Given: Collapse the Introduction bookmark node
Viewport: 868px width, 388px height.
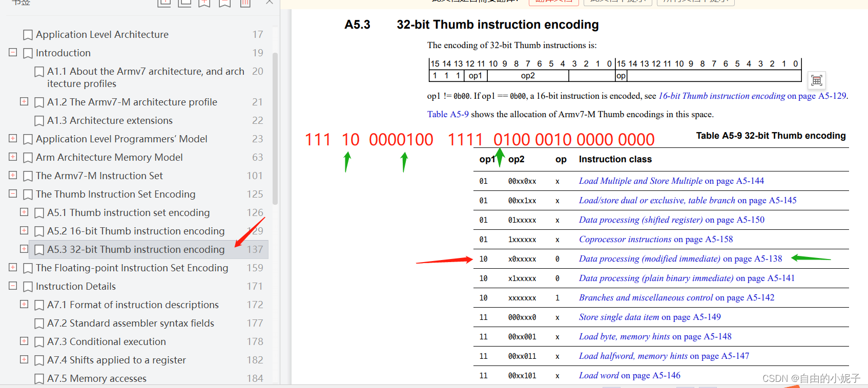Looking at the screenshot, I should point(13,52).
